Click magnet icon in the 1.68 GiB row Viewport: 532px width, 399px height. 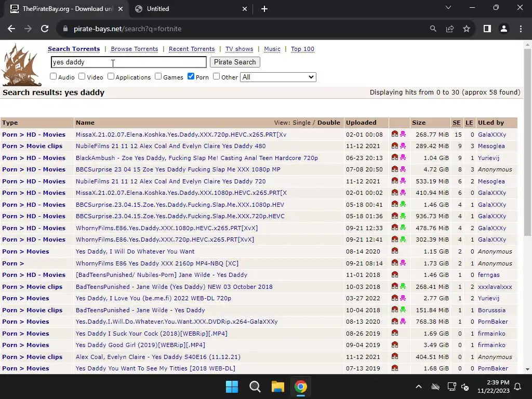tap(395, 368)
